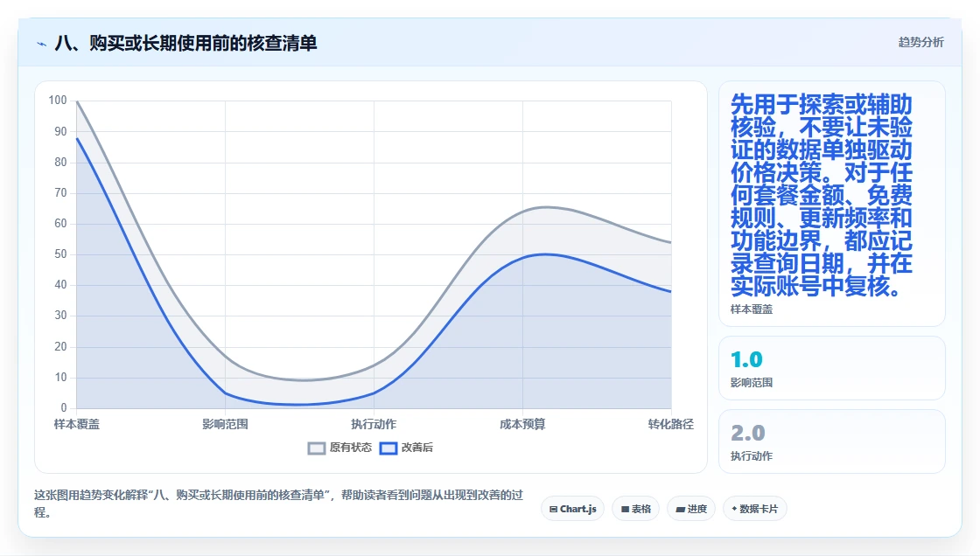
Task: Select the 进度 tag
Action: point(691,509)
